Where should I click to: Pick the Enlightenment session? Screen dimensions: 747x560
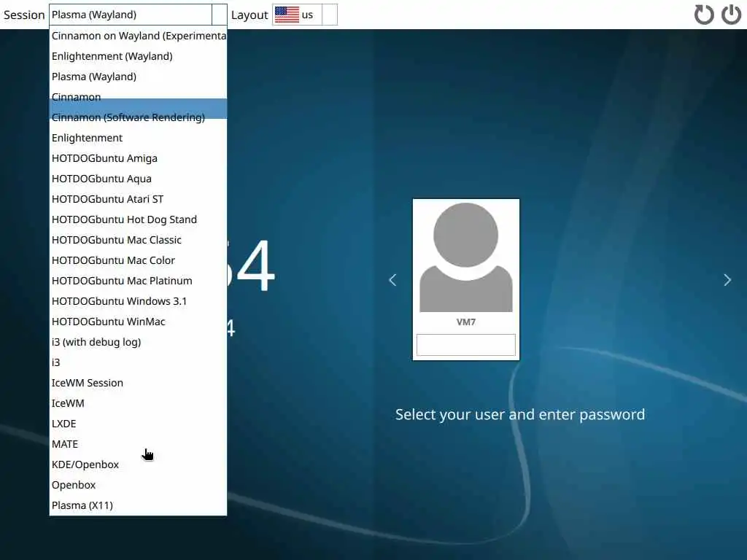tap(138, 138)
